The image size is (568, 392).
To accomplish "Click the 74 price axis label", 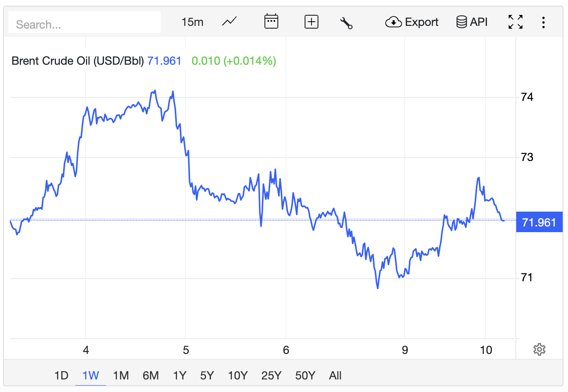I will [527, 97].
